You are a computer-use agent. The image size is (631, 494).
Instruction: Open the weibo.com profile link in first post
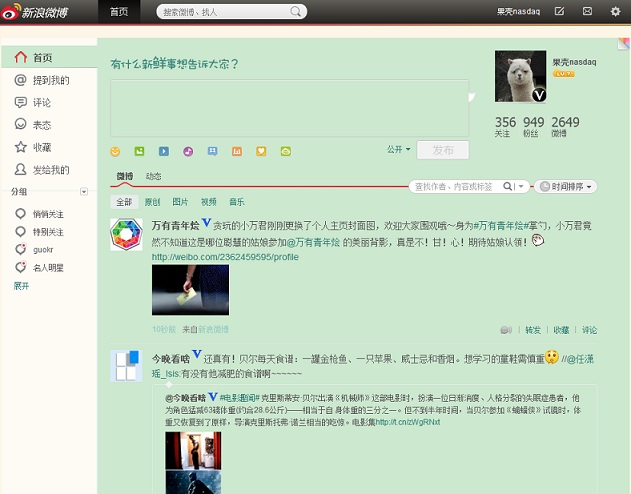pos(225,257)
